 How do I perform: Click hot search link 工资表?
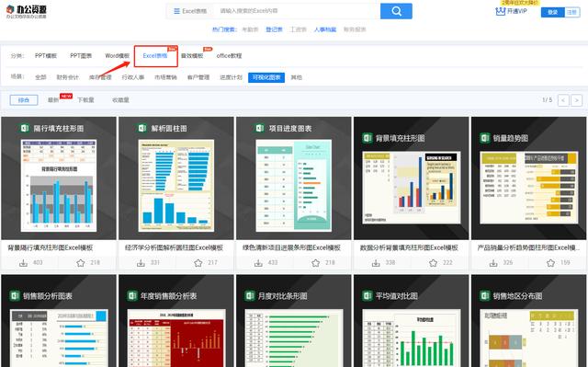298,29
